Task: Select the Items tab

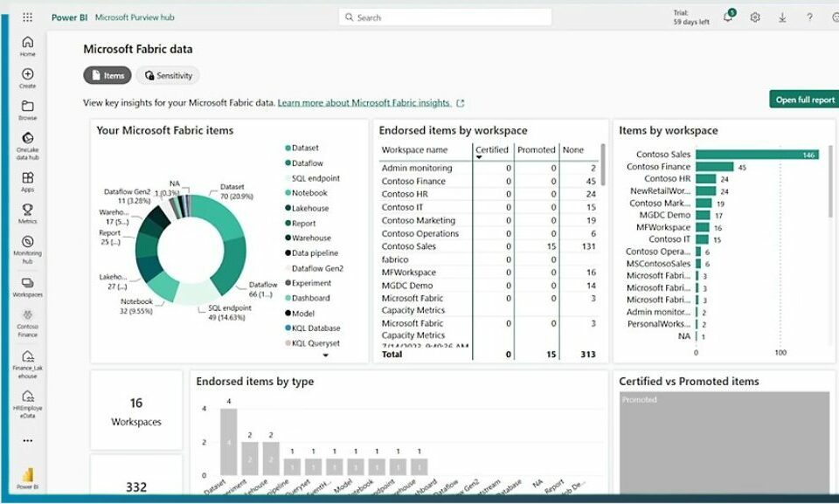Action: click(x=107, y=76)
